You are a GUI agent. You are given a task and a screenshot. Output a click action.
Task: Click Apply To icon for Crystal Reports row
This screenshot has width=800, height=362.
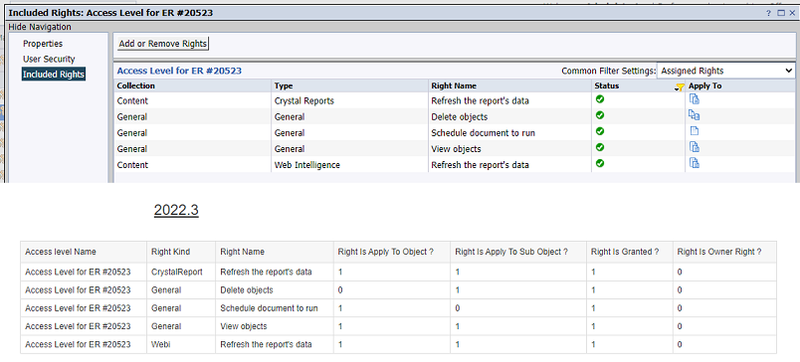point(694,99)
